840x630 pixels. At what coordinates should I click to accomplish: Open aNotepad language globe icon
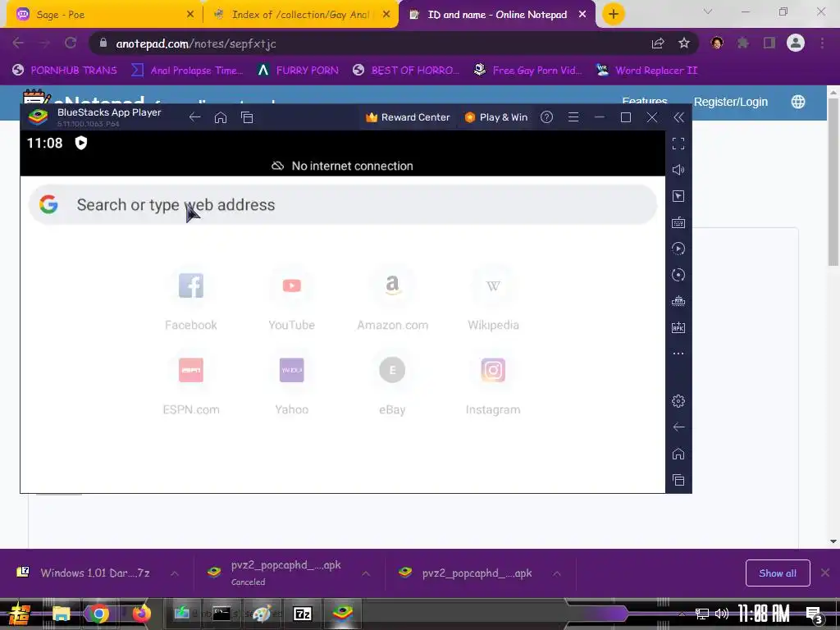tap(798, 102)
